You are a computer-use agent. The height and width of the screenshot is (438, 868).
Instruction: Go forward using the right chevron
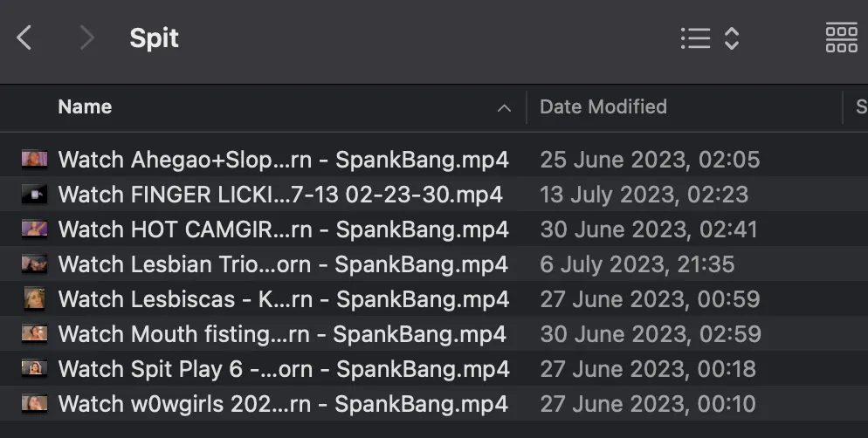pos(87,38)
